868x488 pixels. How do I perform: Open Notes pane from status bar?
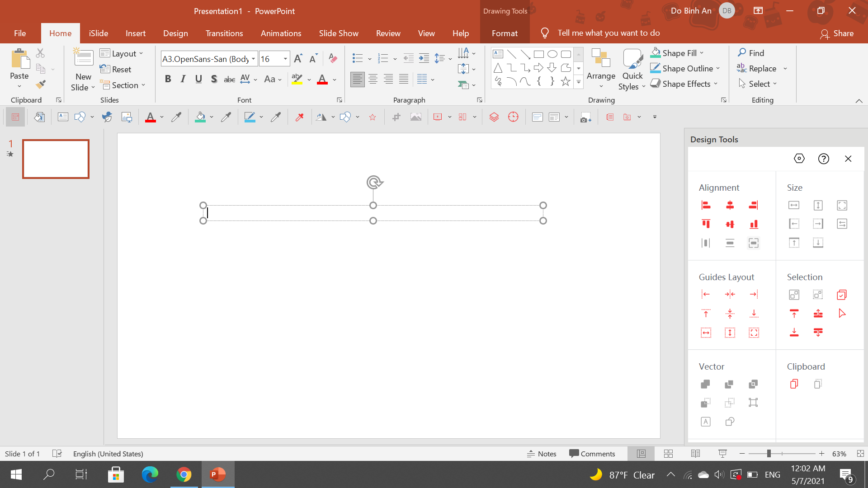pyautogui.click(x=542, y=454)
